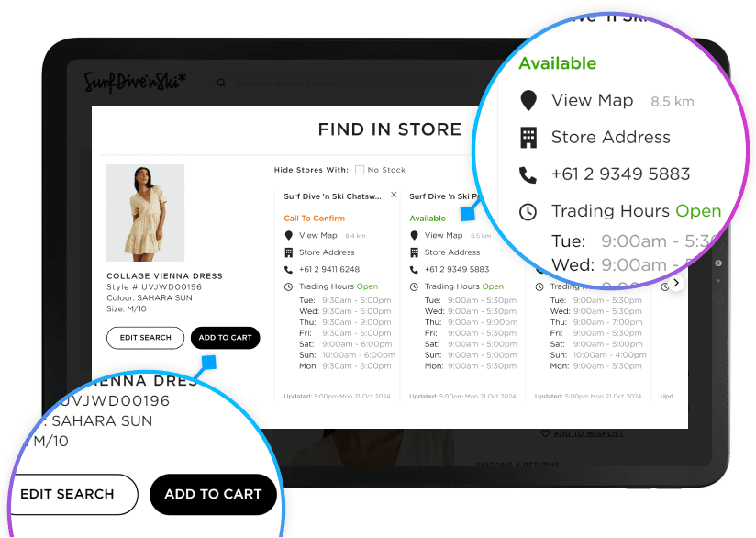Click the Thu: 9:30am - 9:00pm hours row
756x538 pixels.
(345, 322)
